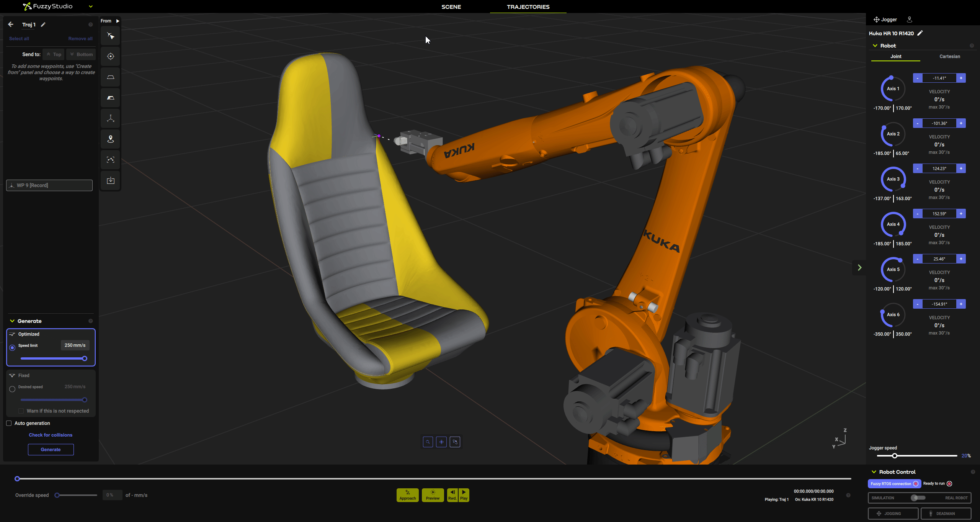This screenshot has width=980, height=522.
Task: Switch to the TRAJECTORIES tab
Action: pos(528,7)
